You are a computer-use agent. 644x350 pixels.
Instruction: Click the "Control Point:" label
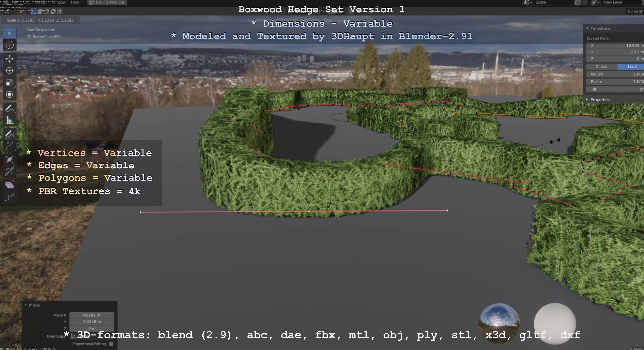coord(598,39)
